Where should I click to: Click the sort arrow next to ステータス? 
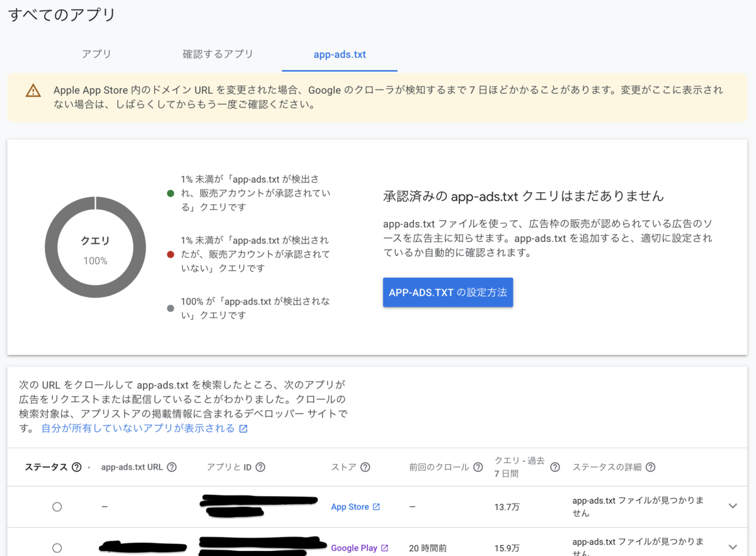[88, 466]
